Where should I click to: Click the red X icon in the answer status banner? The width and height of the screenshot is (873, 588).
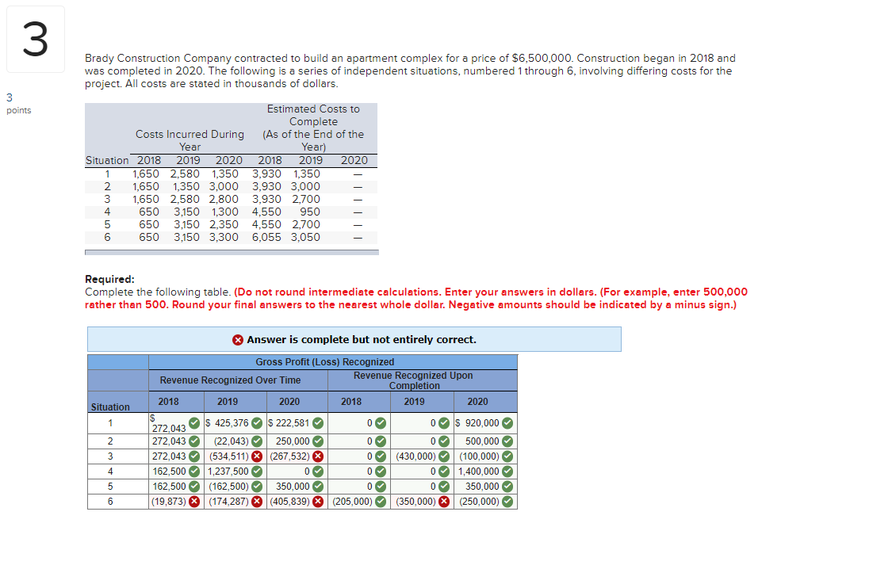point(236,341)
